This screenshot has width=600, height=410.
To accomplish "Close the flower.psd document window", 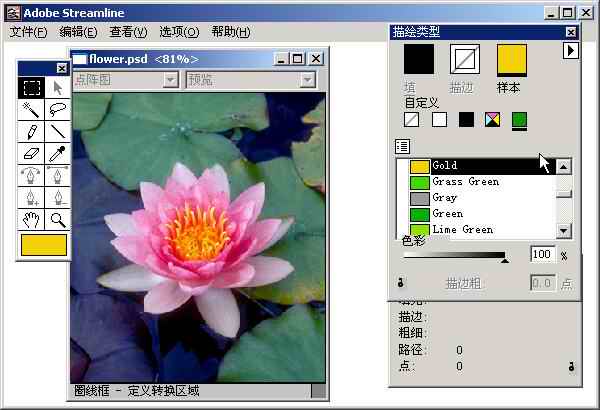I will [316, 59].
